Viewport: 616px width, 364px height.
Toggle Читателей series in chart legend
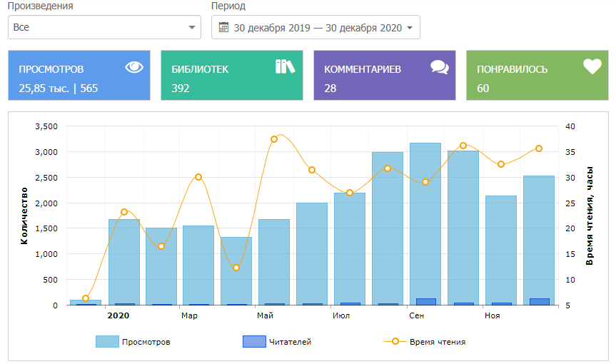(x=290, y=342)
